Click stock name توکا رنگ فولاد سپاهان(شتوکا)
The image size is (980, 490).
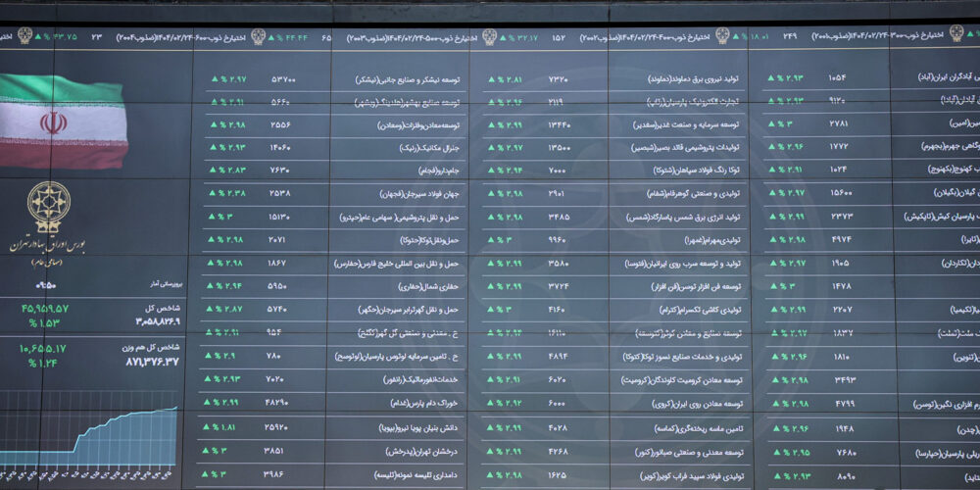[696, 171]
